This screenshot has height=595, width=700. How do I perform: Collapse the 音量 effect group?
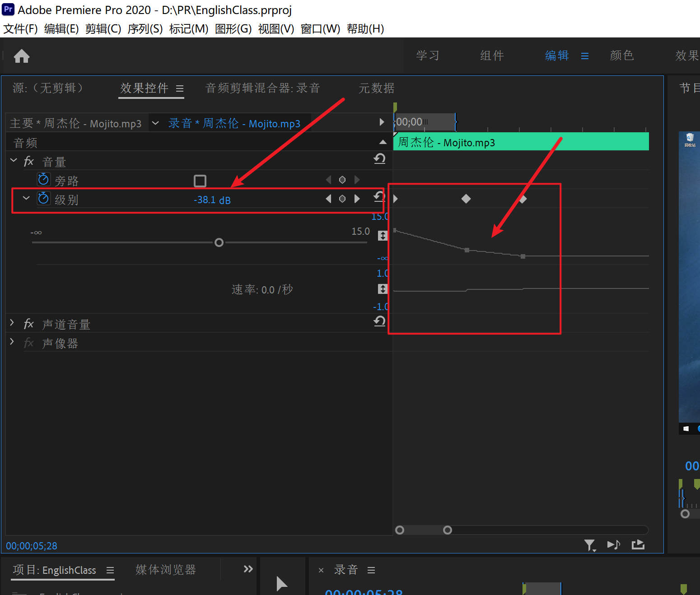pos(14,160)
